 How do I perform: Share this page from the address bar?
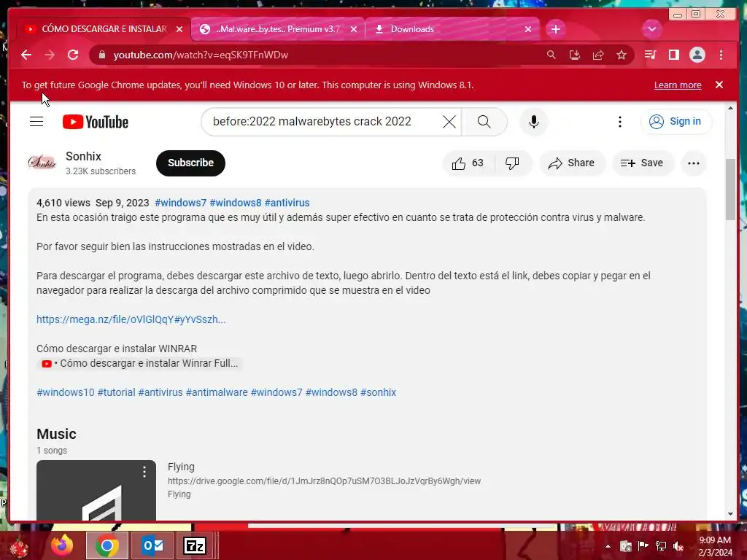(x=598, y=55)
